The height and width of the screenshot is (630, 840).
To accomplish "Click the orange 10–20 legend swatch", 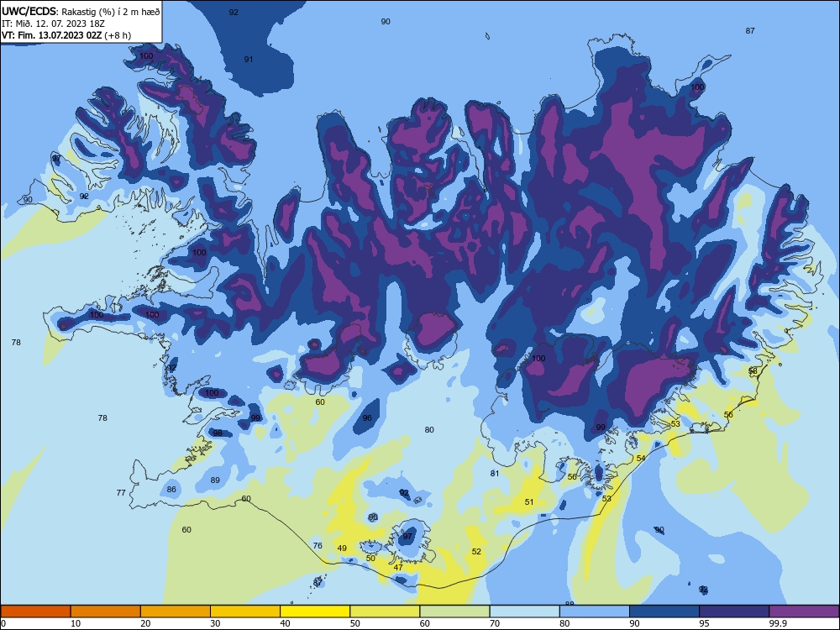I will [x=106, y=612].
